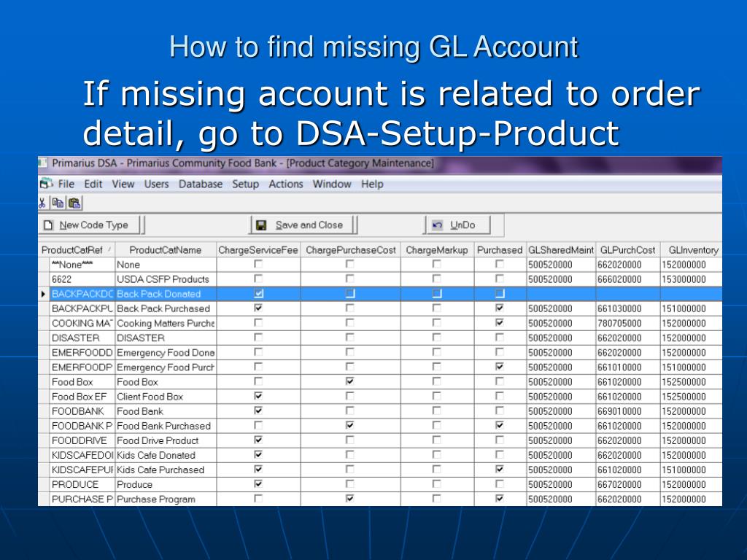Click the New Code Type button
Viewport: 747px width, 560px height.
88,225
